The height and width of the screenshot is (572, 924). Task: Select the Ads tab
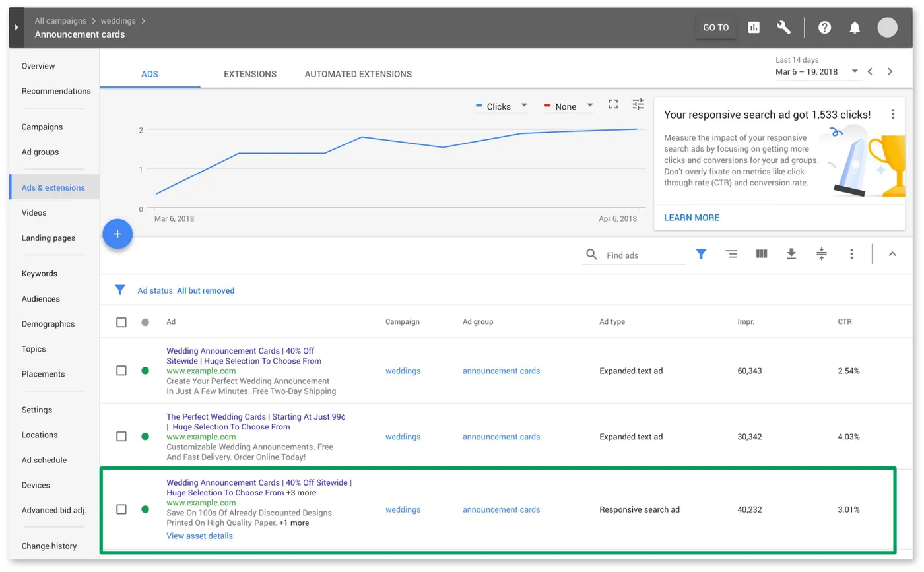click(150, 74)
